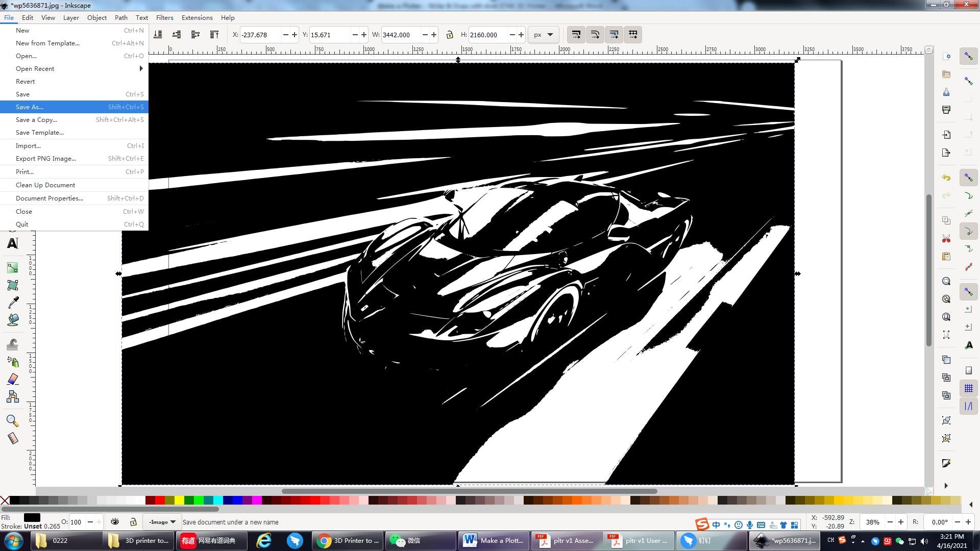This screenshot has height=551, width=980.
Task: Click Paste clipboard icon
Action: 946,256
